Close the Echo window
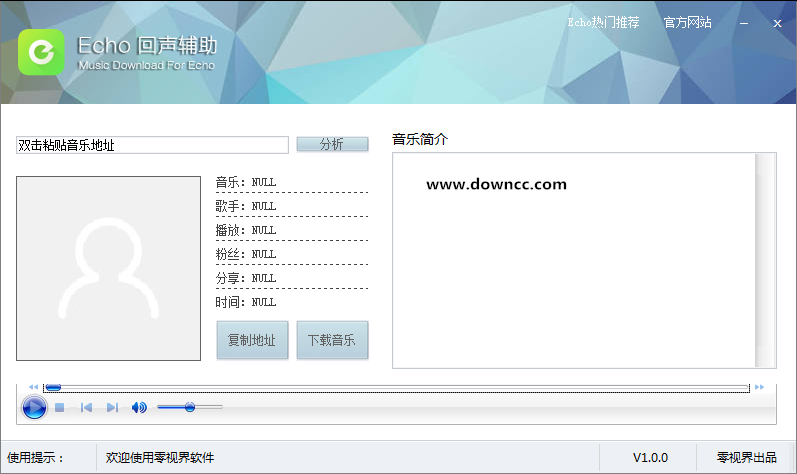 click(x=777, y=23)
